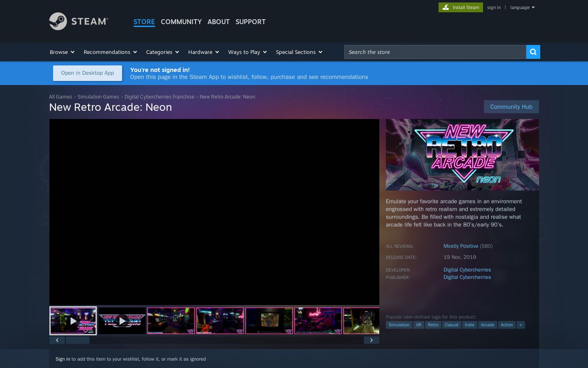Select the Simulation tag
The height and width of the screenshot is (368, 588).
[399, 325]
